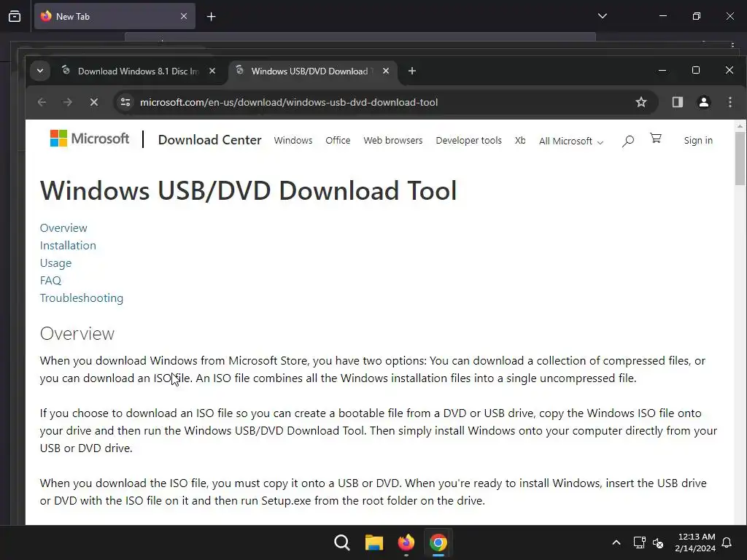Screen dimensions: 747x560
Task: Jump to the Installation section link
Action: 68,245
